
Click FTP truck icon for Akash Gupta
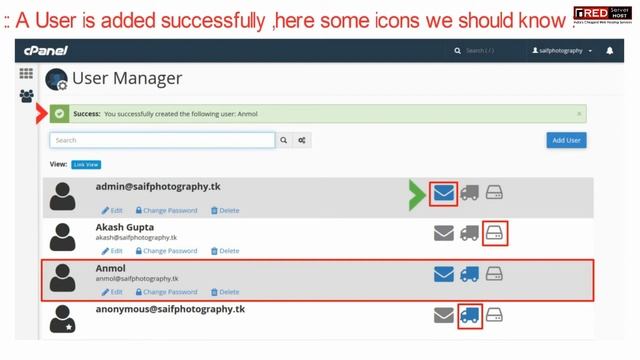click(469, 233)
